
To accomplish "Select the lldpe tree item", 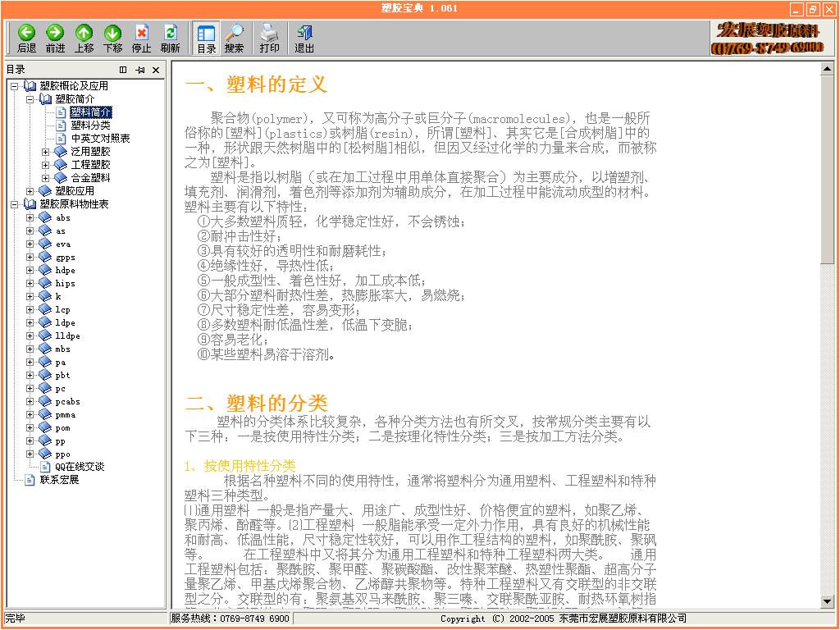I will 67,336.
